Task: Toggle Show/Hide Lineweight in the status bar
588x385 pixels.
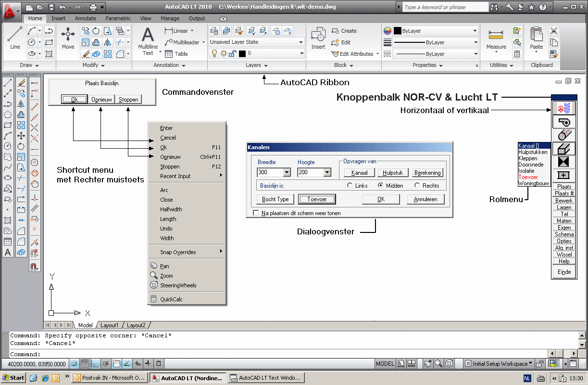Action: coord(148,363)
